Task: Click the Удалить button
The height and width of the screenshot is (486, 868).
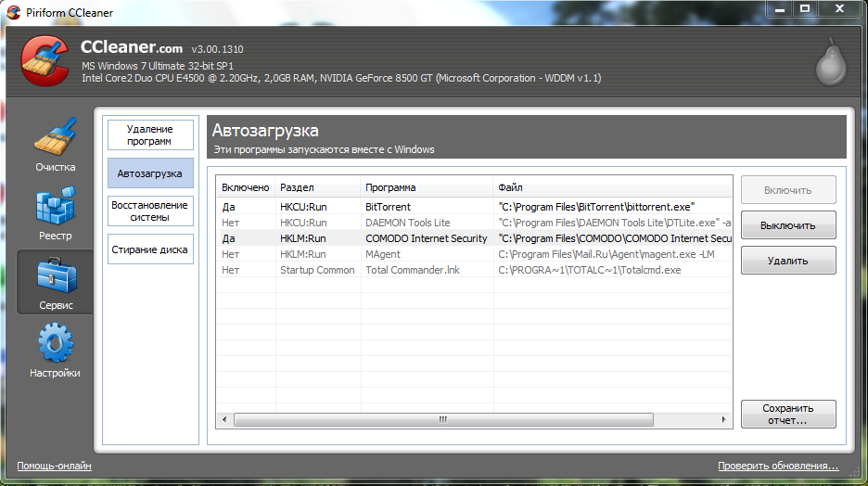Action: (x=788, y=261)
